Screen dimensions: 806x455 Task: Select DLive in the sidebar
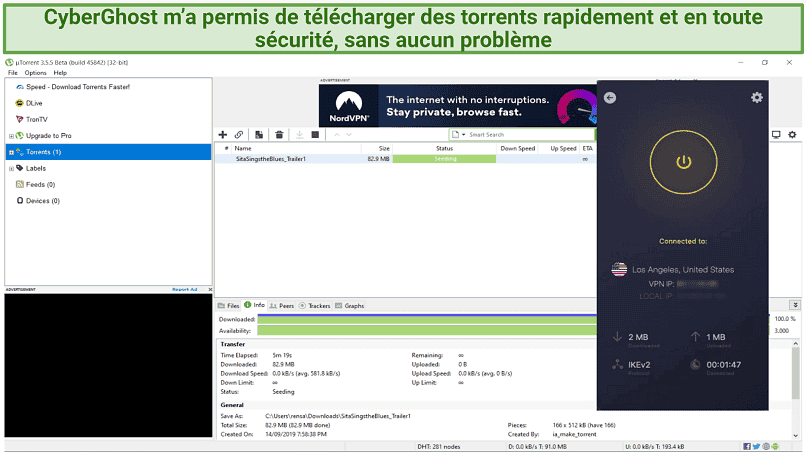tap(34, 103)
